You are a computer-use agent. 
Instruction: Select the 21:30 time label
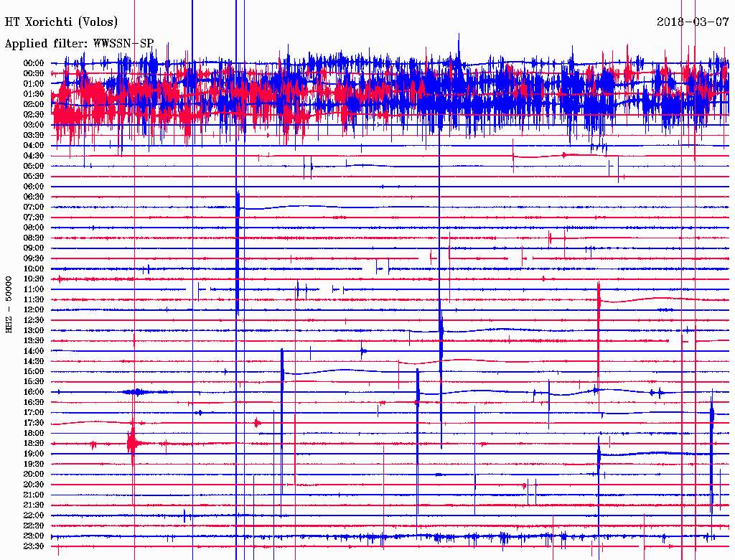34,505
